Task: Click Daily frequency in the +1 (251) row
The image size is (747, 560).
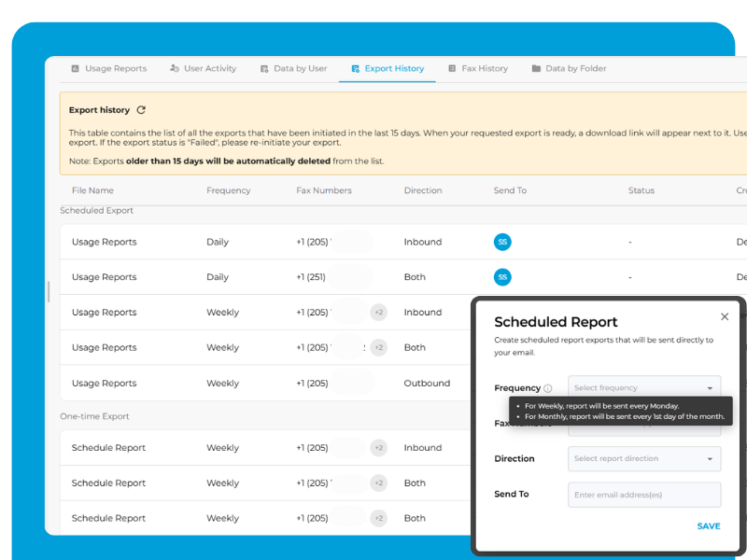Action: (218, 277)
